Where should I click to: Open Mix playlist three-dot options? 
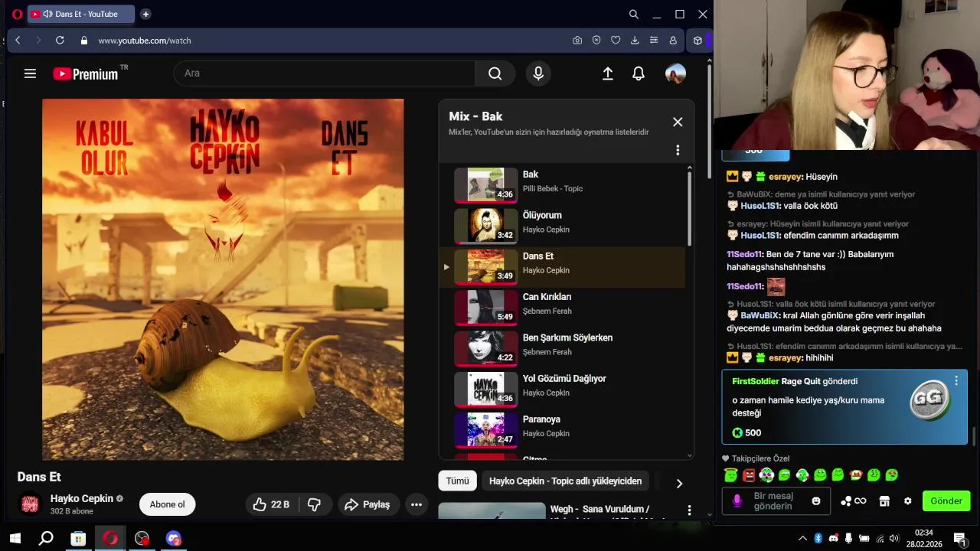pyautogui.click(x=678, y=150)
